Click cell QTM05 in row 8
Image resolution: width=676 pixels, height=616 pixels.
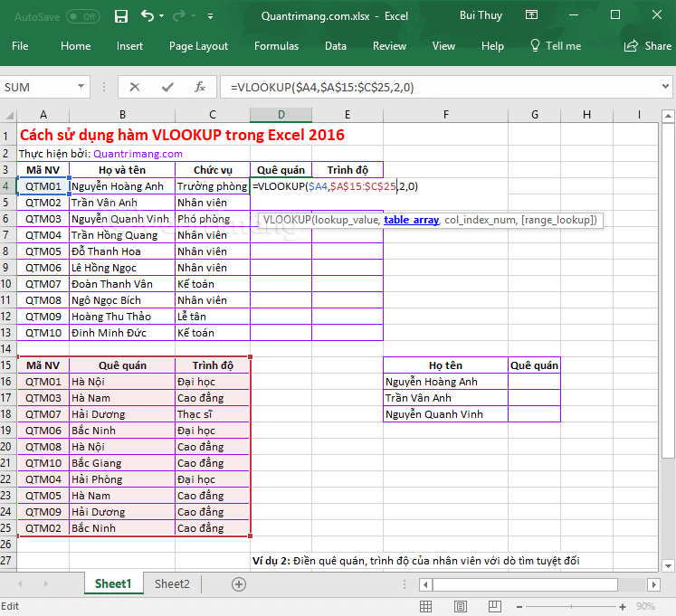tap(43, 251)
